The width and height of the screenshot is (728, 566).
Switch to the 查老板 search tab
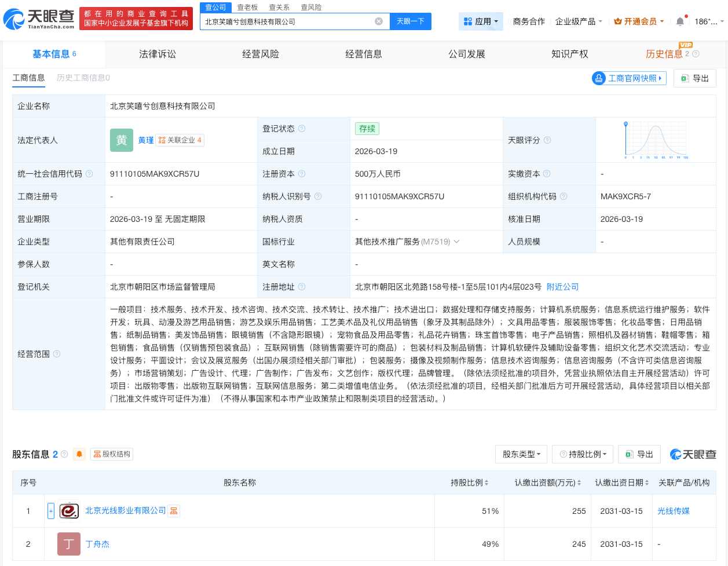[247, 7]
